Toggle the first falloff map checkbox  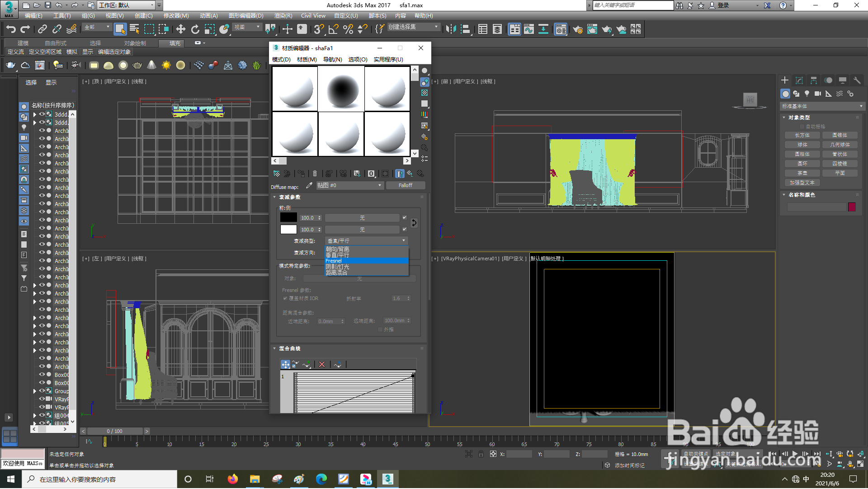click(x=405, y=218)
